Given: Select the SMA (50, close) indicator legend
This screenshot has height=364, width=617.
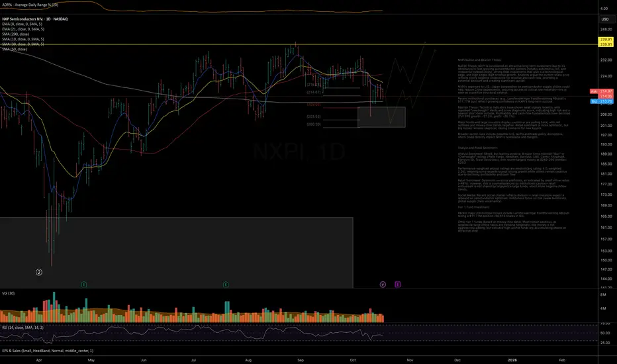Looking at the screenshot, I should [x=14, y=49].
